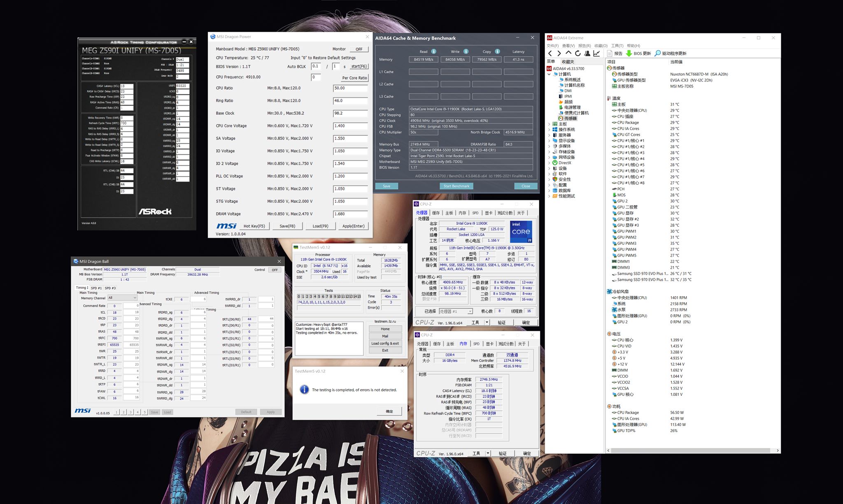Select the DMI tree item

tap(565, 91)
